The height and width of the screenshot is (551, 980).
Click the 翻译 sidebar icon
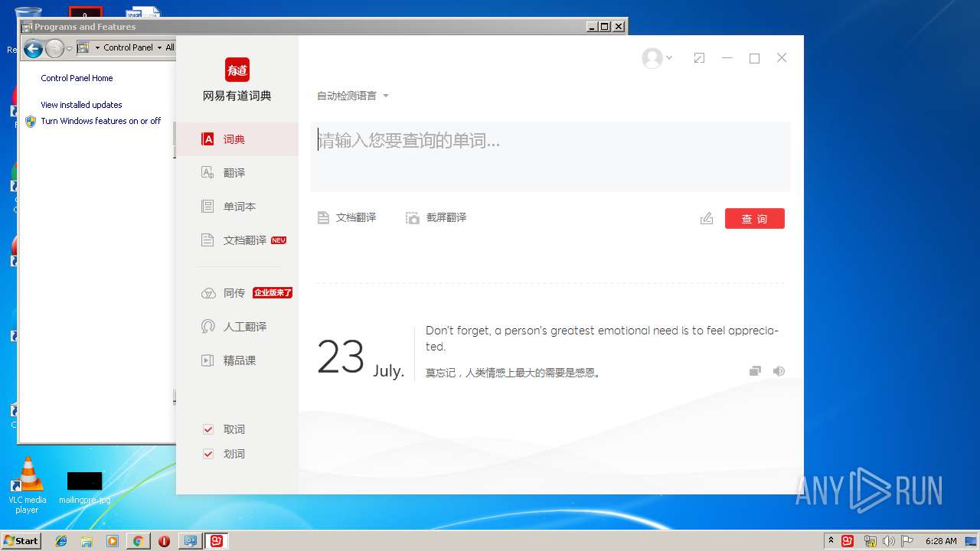pos(207,173)
